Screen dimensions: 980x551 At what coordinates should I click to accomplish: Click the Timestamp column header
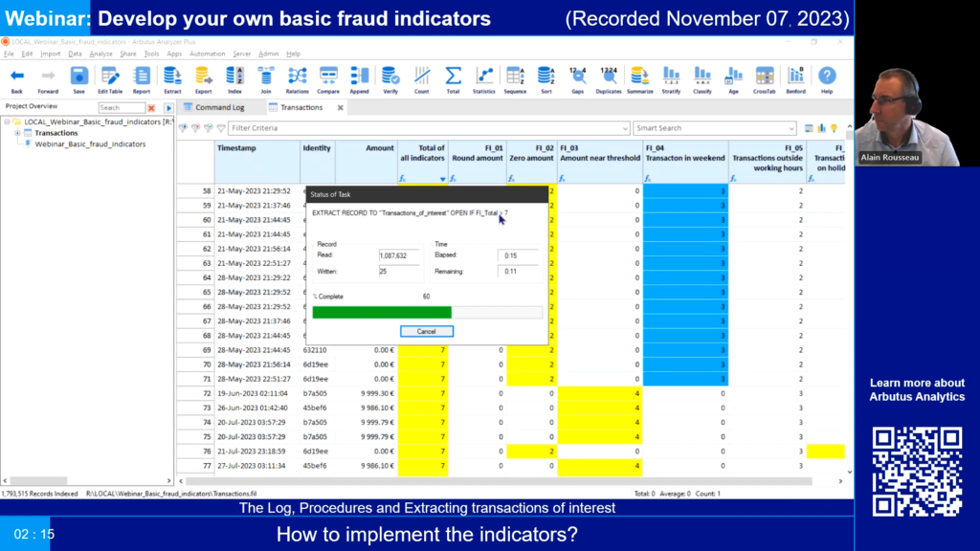click(x=256, y=163)
